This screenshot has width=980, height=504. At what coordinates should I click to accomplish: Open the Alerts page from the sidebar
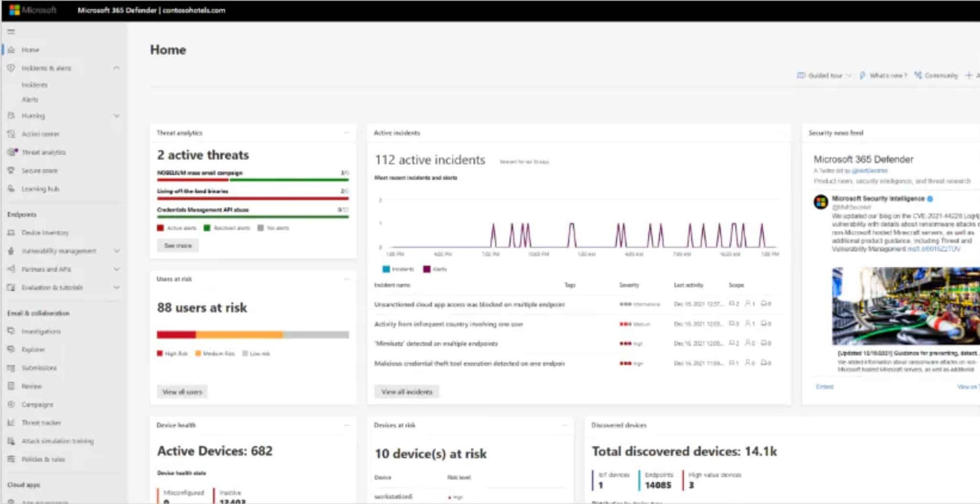point(31,100)
